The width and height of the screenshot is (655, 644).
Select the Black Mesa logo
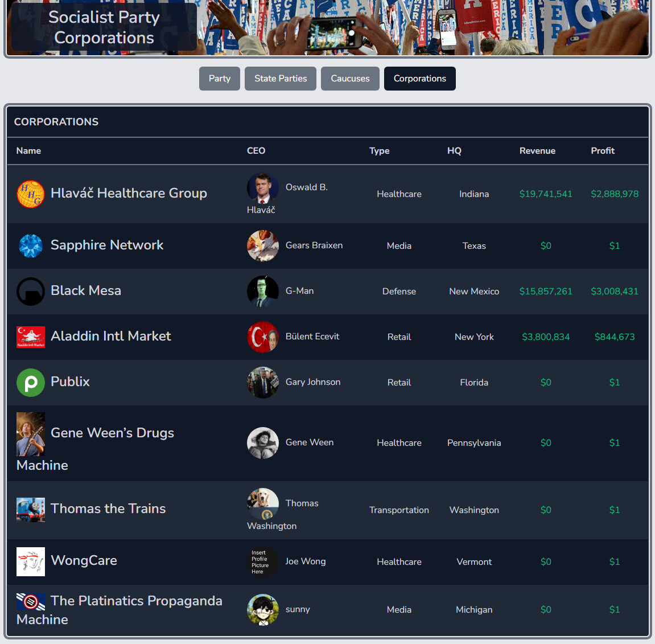click(x=30, y=291)
